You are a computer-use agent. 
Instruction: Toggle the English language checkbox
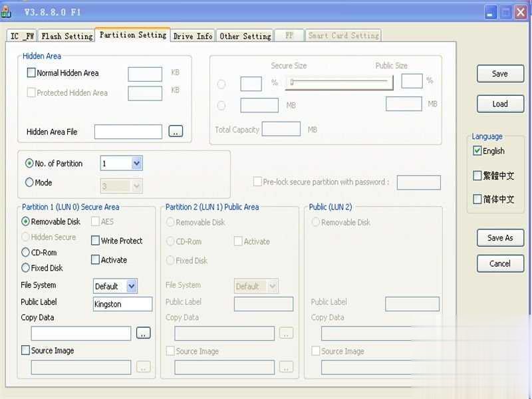click(x=477, y=151)
